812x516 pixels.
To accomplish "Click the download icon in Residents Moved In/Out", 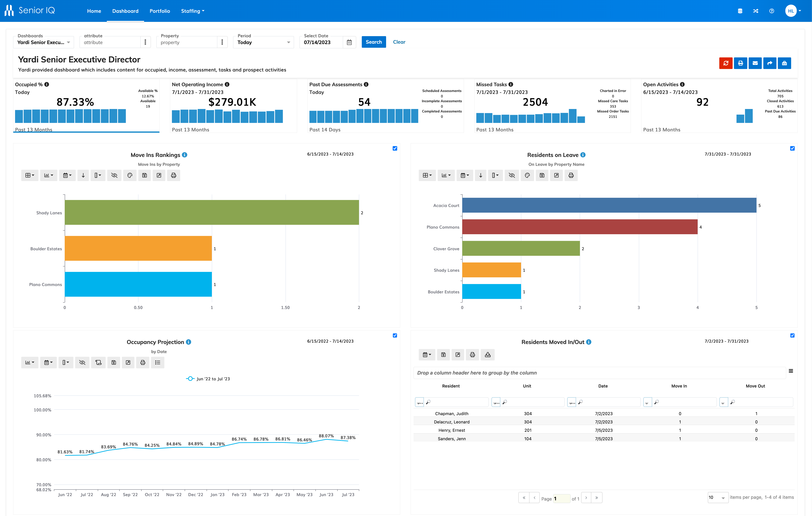I will click(488, 355).
